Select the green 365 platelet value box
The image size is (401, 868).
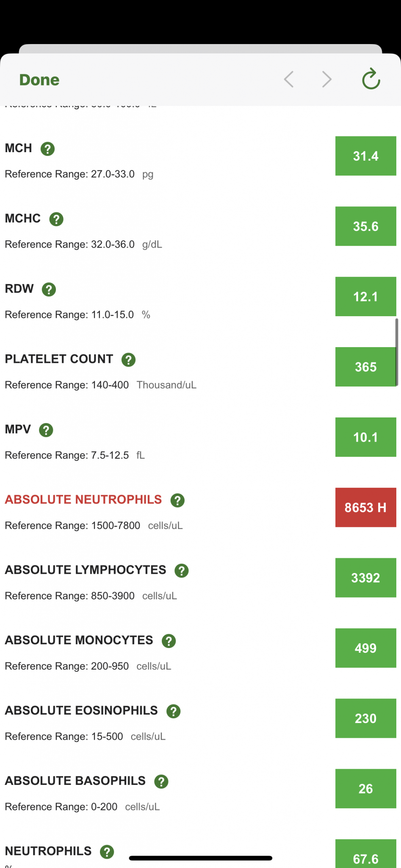[x=365, y=367]
